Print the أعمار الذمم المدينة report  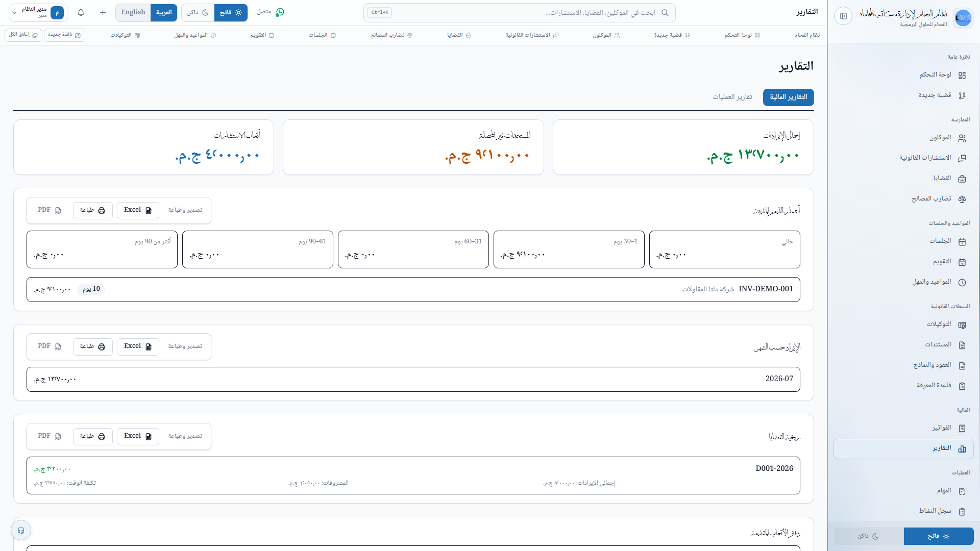click(x=92, y=211)
